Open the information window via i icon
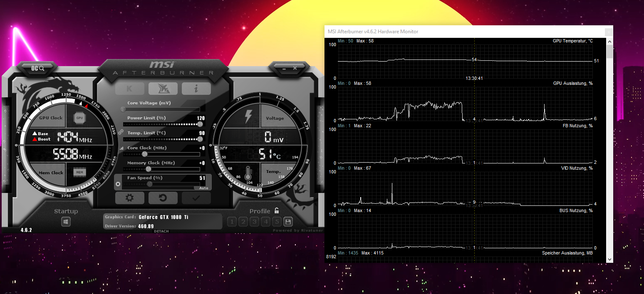644x294 pixels. (196, 88)
